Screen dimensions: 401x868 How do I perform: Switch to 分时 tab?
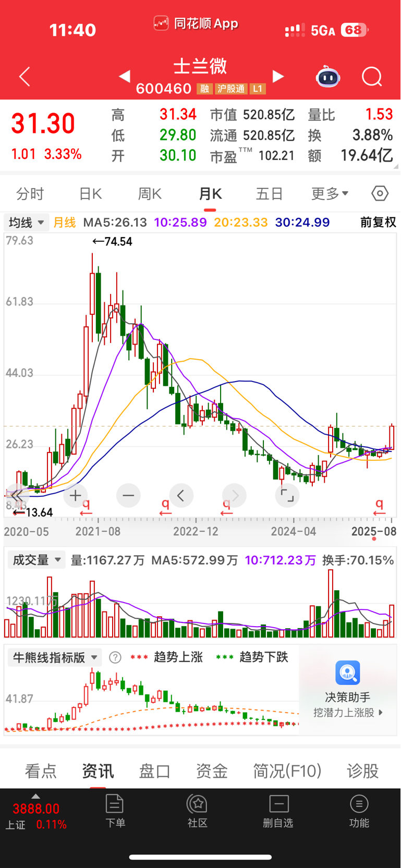coord(30,194)
